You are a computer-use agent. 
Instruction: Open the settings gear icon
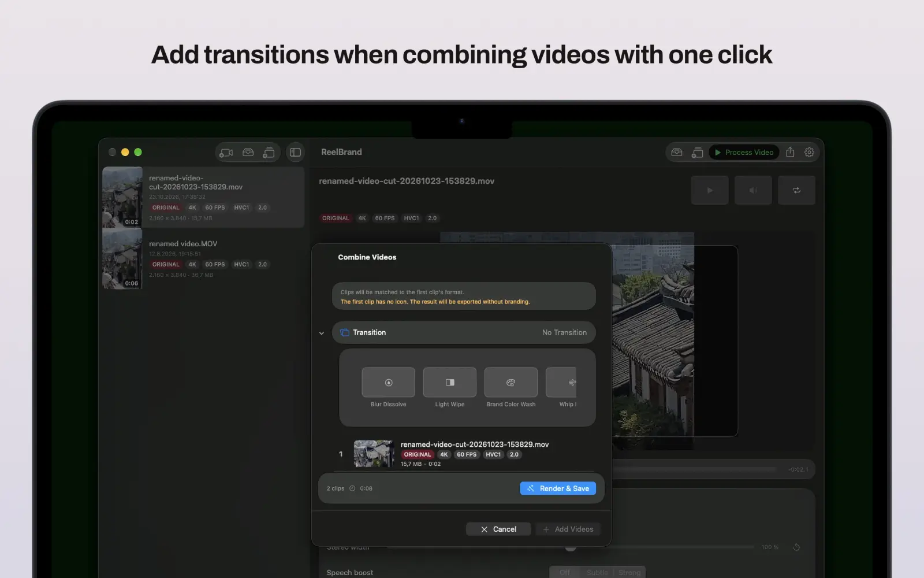pos(809,152)
